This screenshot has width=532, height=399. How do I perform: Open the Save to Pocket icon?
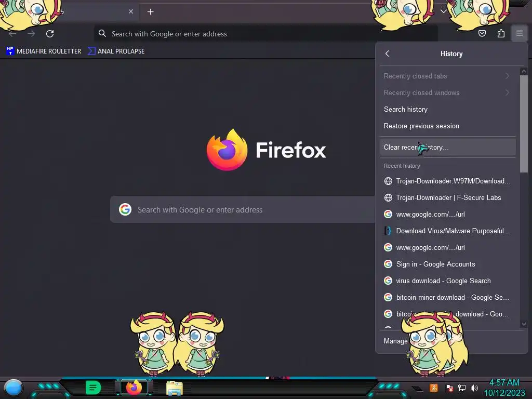[482, 33]
